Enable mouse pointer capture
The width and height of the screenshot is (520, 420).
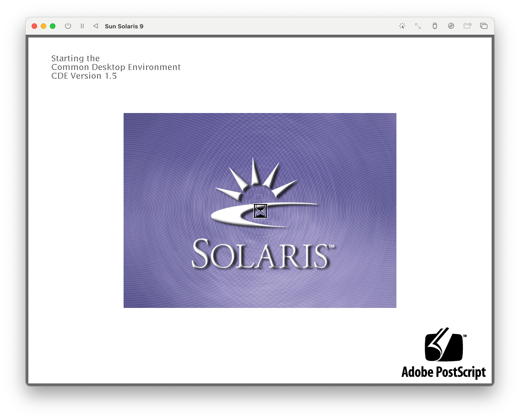[402, 26]
